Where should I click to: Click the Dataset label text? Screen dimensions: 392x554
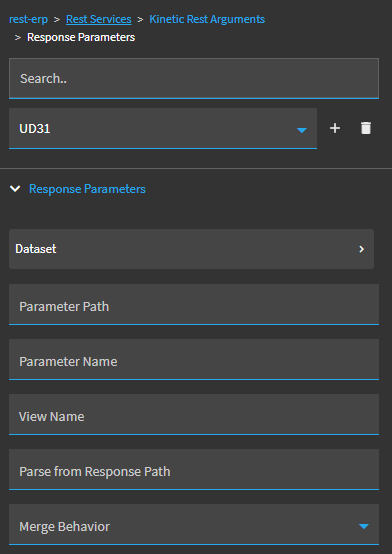(x=36, y=249)
